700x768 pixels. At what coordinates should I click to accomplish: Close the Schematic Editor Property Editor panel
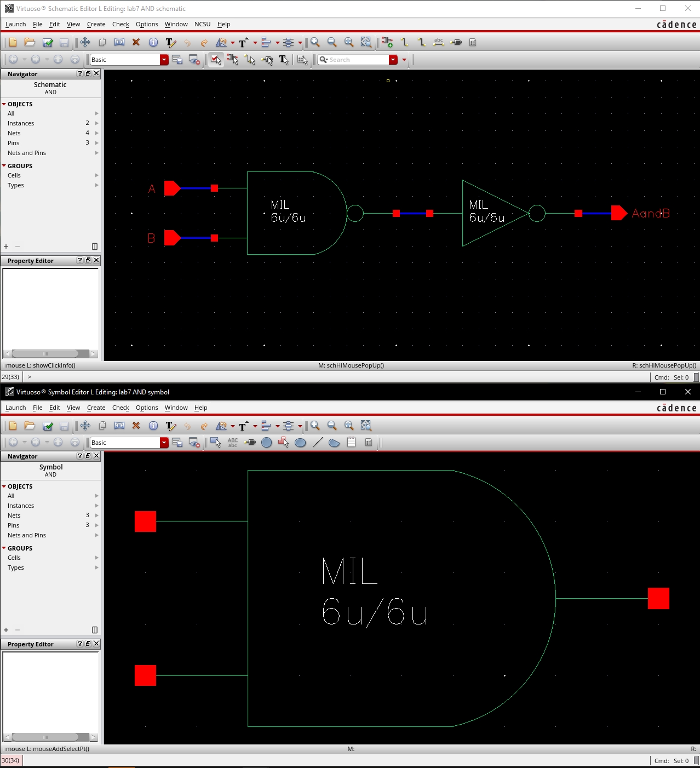click(x=96, y=260)
